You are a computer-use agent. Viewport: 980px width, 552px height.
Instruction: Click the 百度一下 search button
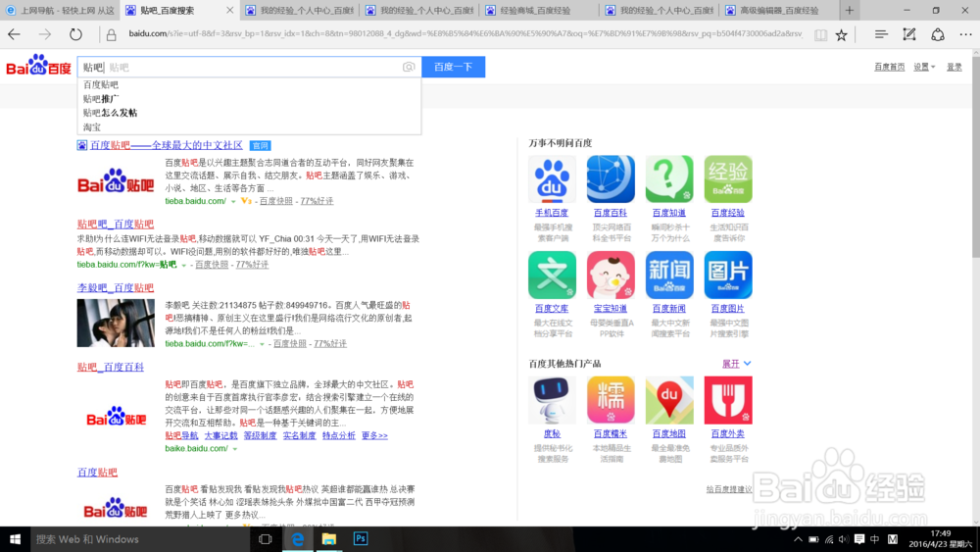click(453, 67)
